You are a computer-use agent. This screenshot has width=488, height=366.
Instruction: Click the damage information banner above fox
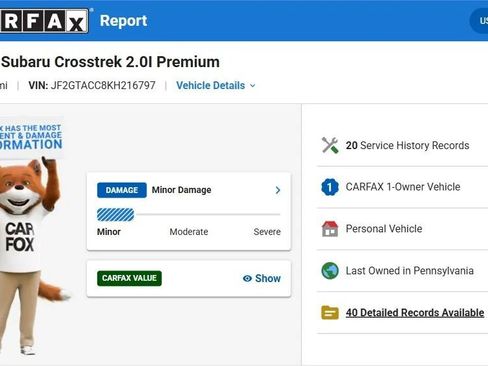pos(31,137)
